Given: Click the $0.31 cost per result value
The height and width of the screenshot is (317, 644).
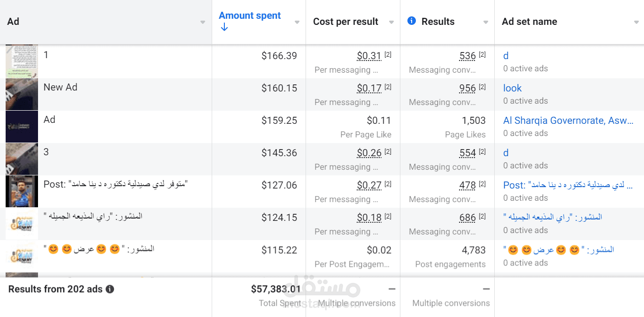Looking at the screenshot, I should 369,56.
